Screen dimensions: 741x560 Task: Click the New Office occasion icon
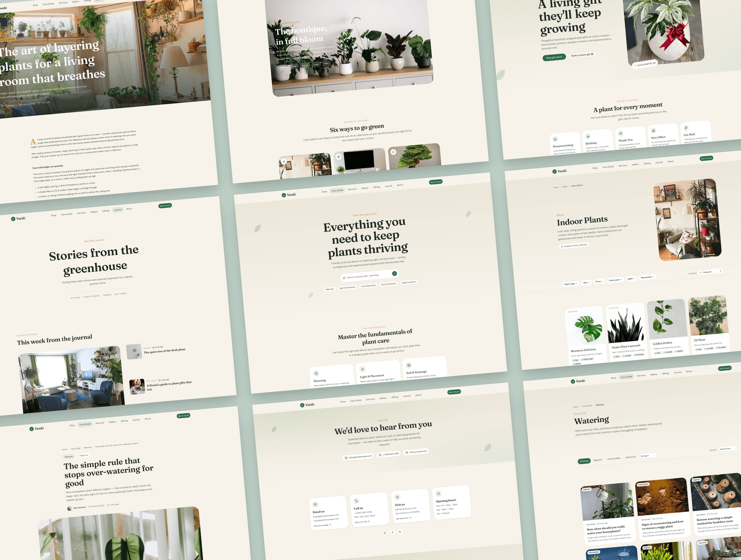[x=653, y=131]
